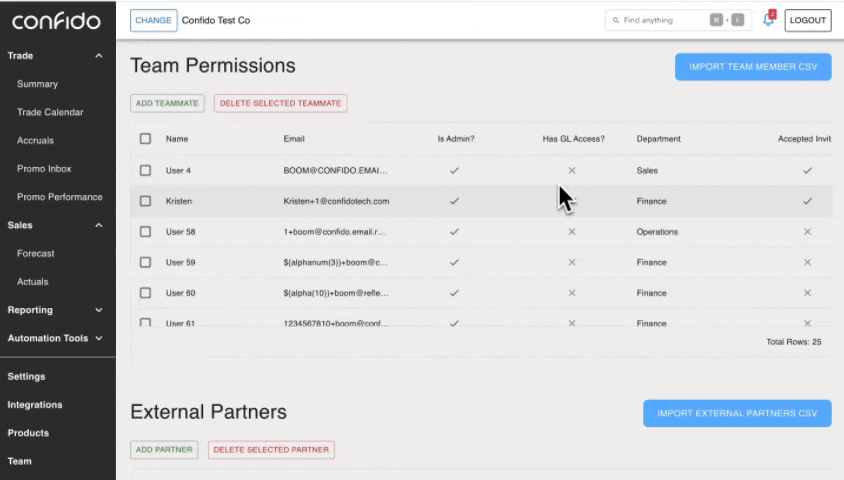844x480 pixels.
Task: Collapse the Sales section chevron
Action: coord(99,225)
